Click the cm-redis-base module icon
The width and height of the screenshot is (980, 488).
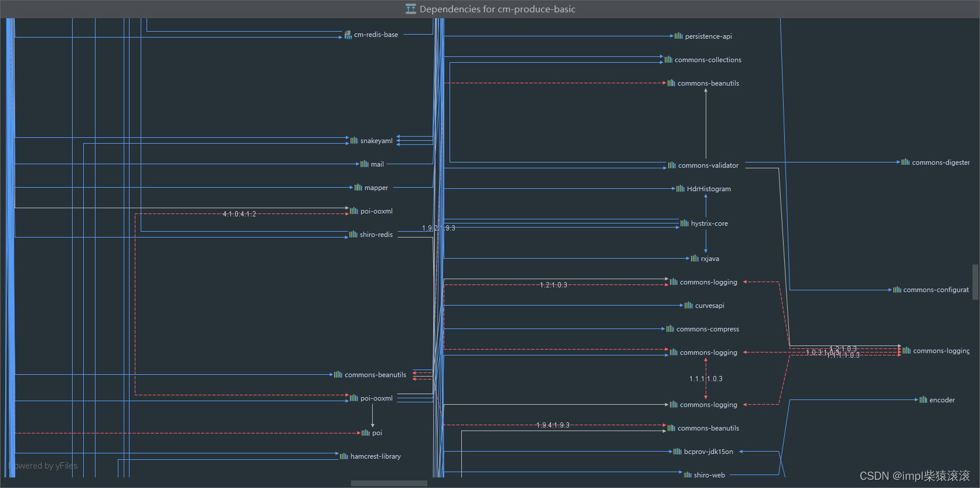348,35
